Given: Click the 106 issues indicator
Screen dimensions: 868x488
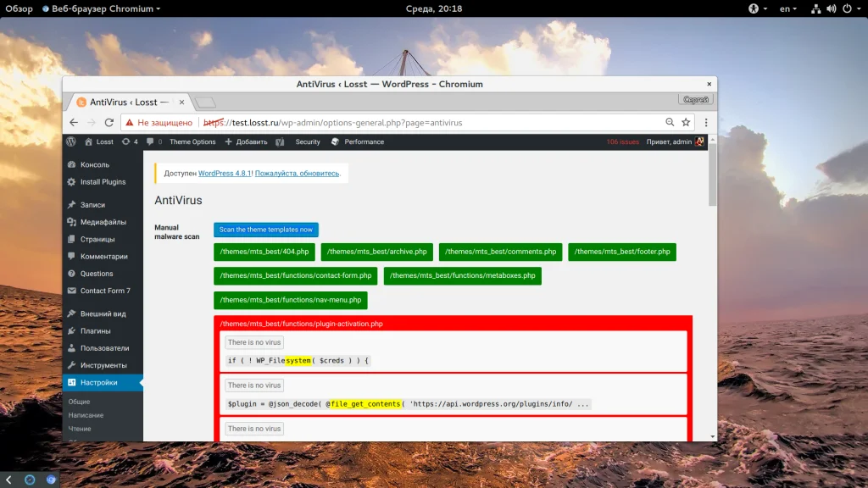Looking at the screenshot, I should click(x=623, y=141).
